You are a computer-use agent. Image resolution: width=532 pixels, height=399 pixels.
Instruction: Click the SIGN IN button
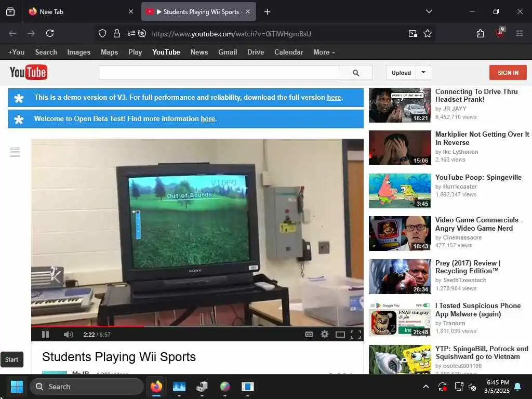508,73
